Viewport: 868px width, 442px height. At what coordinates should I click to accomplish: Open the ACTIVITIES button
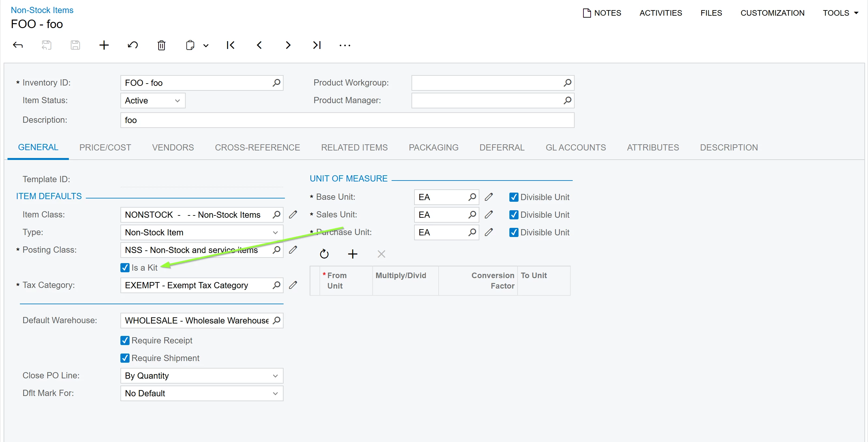pyautogui.click(x=660, y=13)
